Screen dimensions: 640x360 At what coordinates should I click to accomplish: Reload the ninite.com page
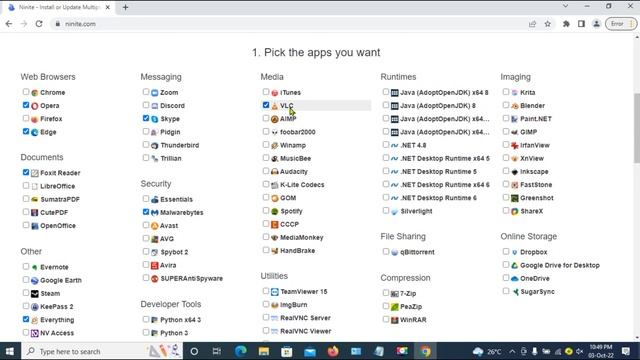click(x=39, y=24)
